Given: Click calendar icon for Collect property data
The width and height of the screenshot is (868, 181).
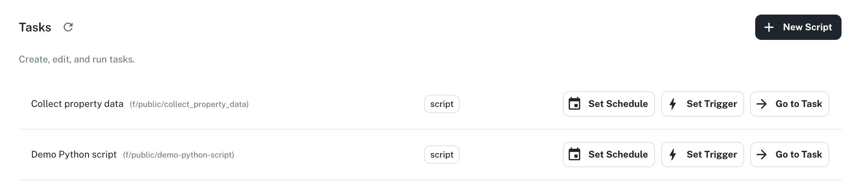Looking at the screenshot, I should click(574, 104).
